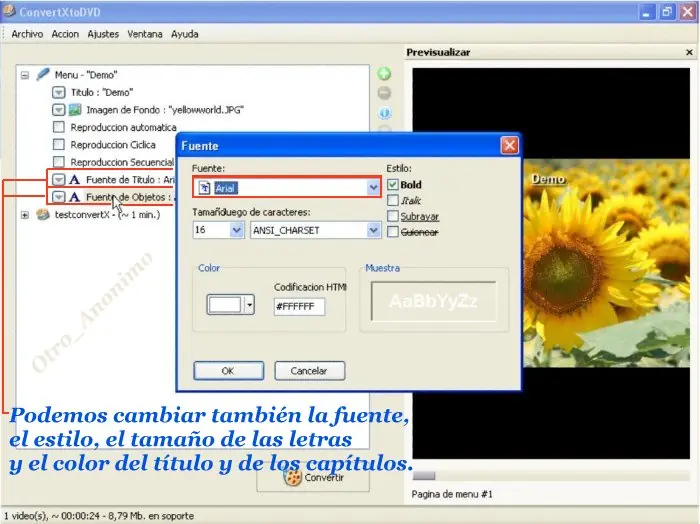Click the film reel icon beside testconvertX

[43, 215]
